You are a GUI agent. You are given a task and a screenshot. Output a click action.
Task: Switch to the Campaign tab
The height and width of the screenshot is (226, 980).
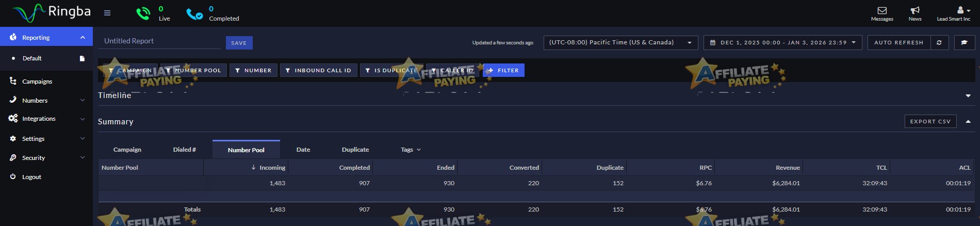point(127,150)
